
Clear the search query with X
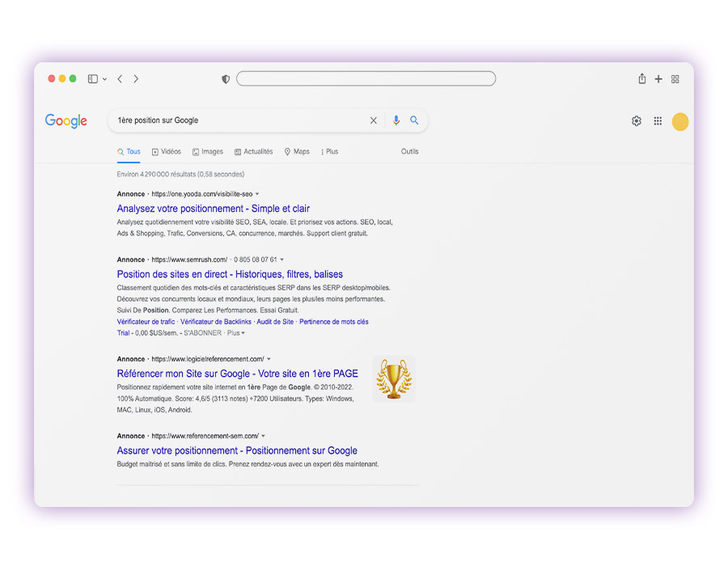point(373,120)
